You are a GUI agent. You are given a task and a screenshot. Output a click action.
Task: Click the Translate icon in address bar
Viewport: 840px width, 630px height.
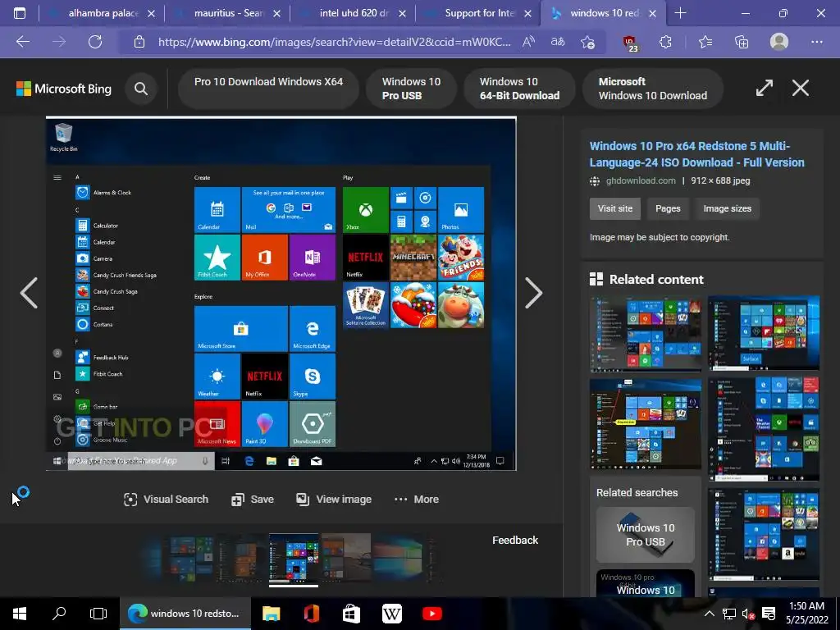558,42
